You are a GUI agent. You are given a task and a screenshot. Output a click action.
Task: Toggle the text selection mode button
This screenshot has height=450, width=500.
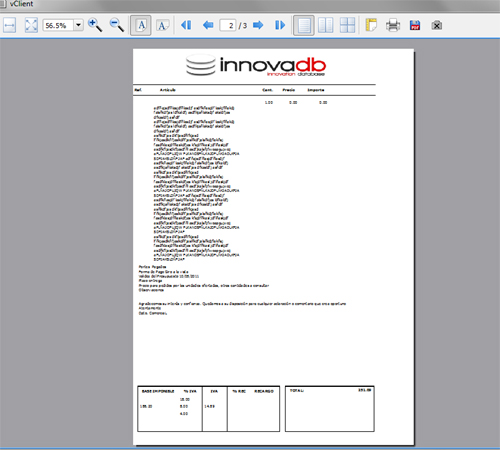pyautogui.click(x=141, y=25)
